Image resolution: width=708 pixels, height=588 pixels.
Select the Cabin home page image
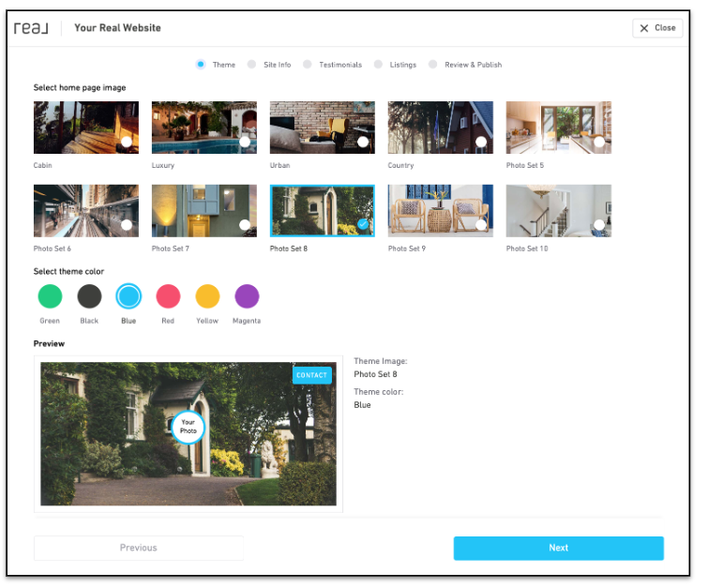(85, 128)
